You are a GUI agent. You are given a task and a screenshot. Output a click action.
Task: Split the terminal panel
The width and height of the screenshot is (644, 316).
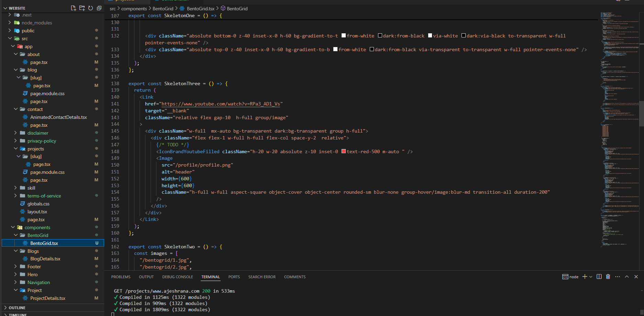coord(599,276)
